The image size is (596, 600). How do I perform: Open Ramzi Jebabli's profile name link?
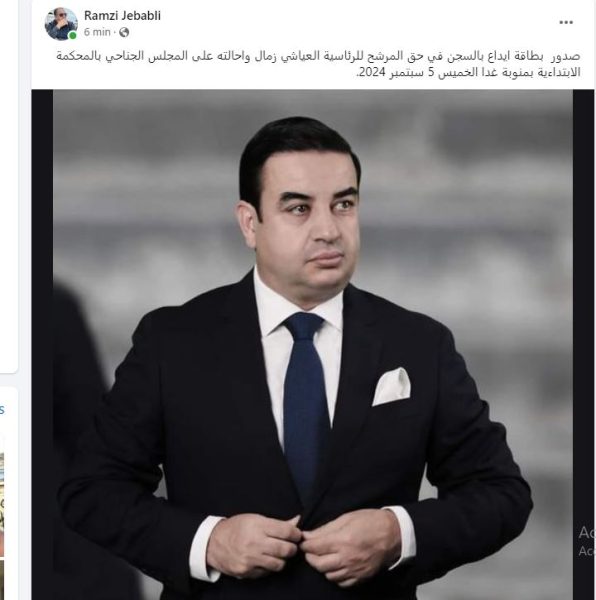click(x=122, y=16)
